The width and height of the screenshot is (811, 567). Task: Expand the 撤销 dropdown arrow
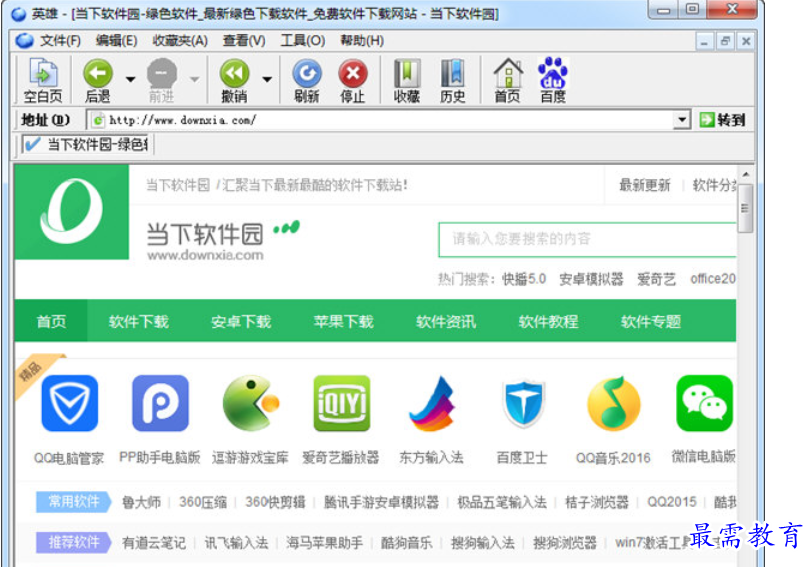click(267, 79)
